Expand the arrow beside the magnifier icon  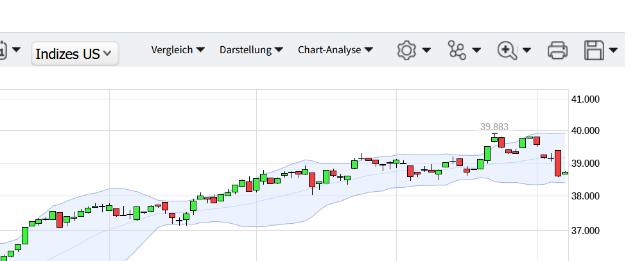(x=527, y=50)
